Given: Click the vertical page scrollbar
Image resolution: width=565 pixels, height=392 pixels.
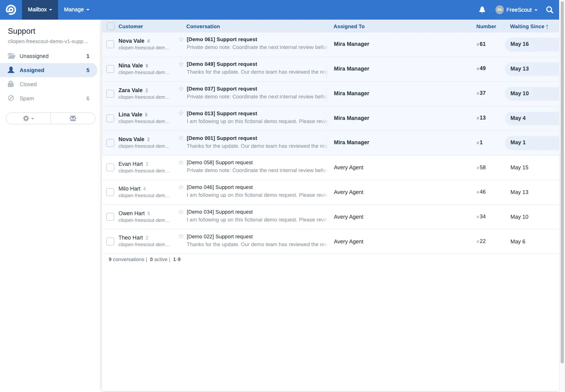Looking at the screenshot, I should click(x=562, y=182).
